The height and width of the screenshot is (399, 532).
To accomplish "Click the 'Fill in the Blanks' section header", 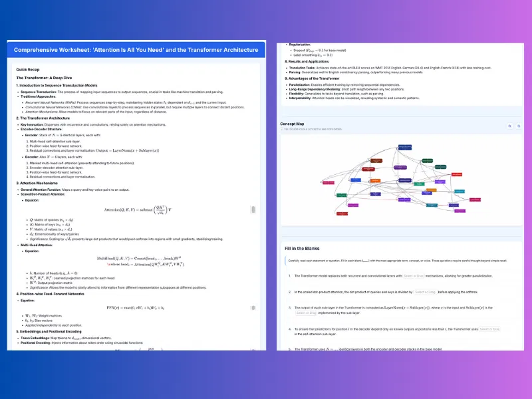I will (x=304, y=248).
